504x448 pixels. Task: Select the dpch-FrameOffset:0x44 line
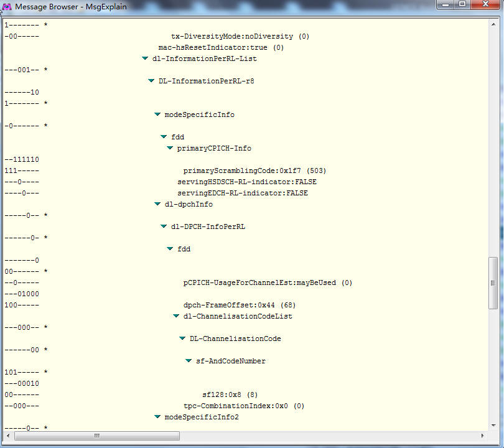240,305
